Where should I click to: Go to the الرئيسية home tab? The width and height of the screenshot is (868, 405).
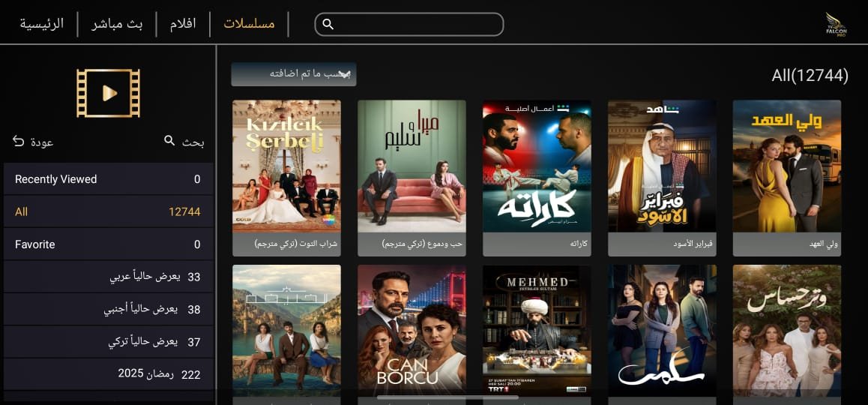(41, 25)
